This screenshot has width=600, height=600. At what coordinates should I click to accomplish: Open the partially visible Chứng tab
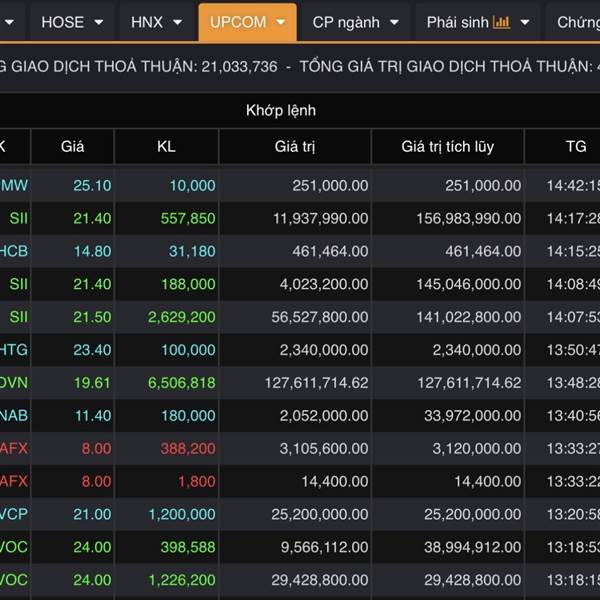tap(578, 22)
